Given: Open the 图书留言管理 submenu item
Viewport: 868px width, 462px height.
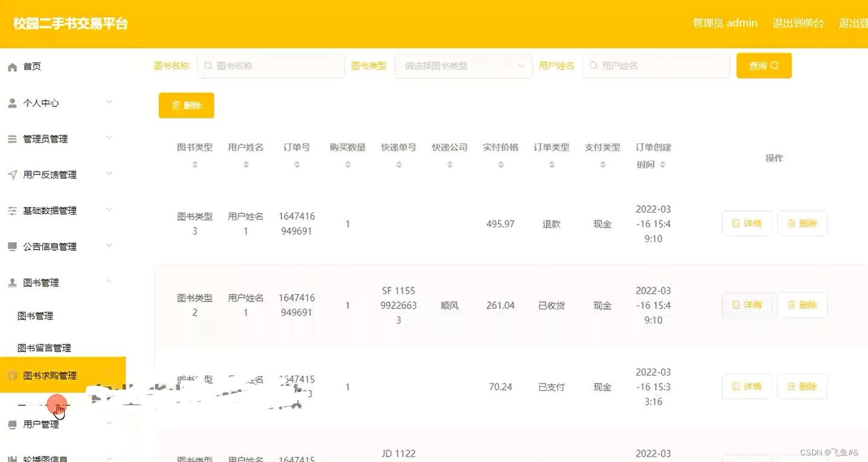Looking at the screenshot, I should coord(44,348).
